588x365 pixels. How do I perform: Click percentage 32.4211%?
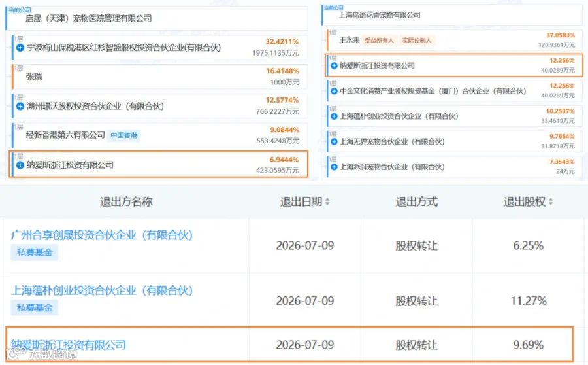[x=282, y=42]
